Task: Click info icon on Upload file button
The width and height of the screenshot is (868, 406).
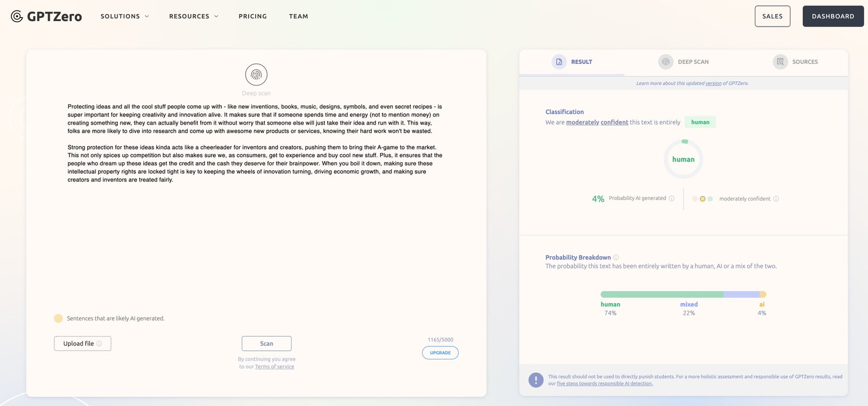Action: (99, 344)
